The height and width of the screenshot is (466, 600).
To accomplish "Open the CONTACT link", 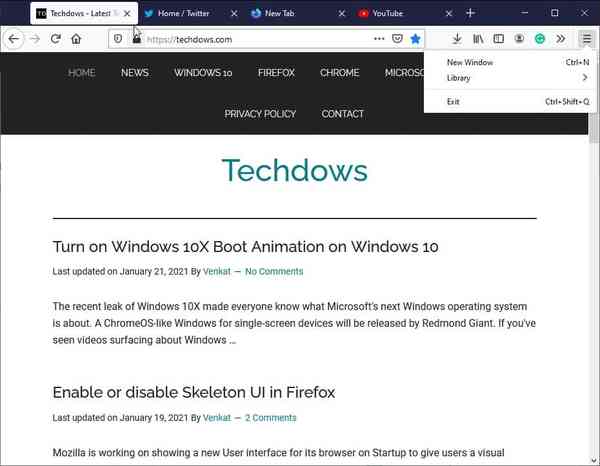I will click(342, 114).
